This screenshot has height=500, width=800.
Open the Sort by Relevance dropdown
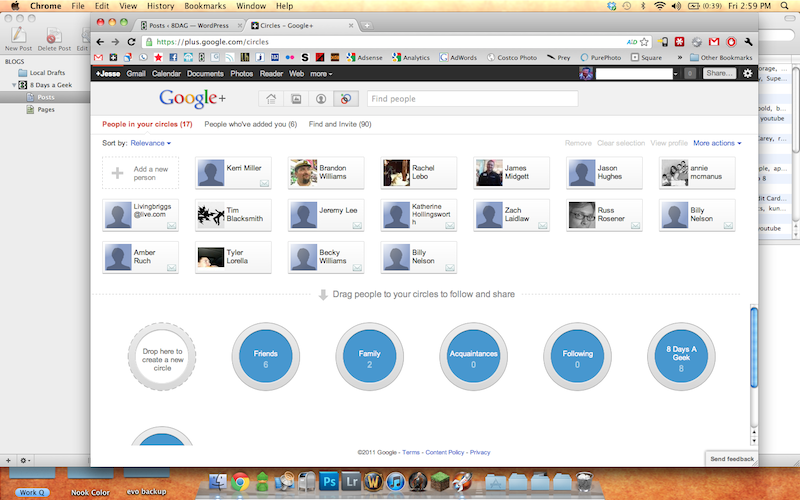click(151, 143)
